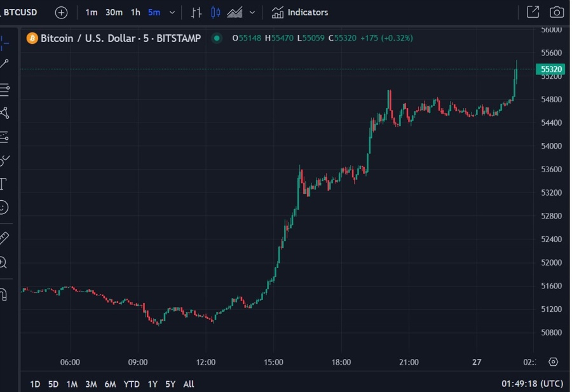The height and width of the screenshot is (392, 572).
Task: Click the add symbol plus icon
Action: coord(61,13)
